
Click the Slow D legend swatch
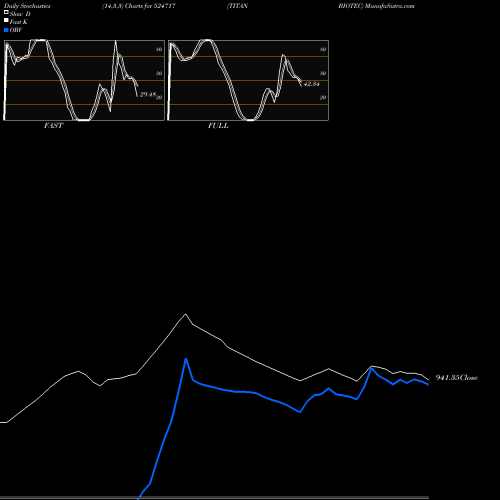coord(6,12)
